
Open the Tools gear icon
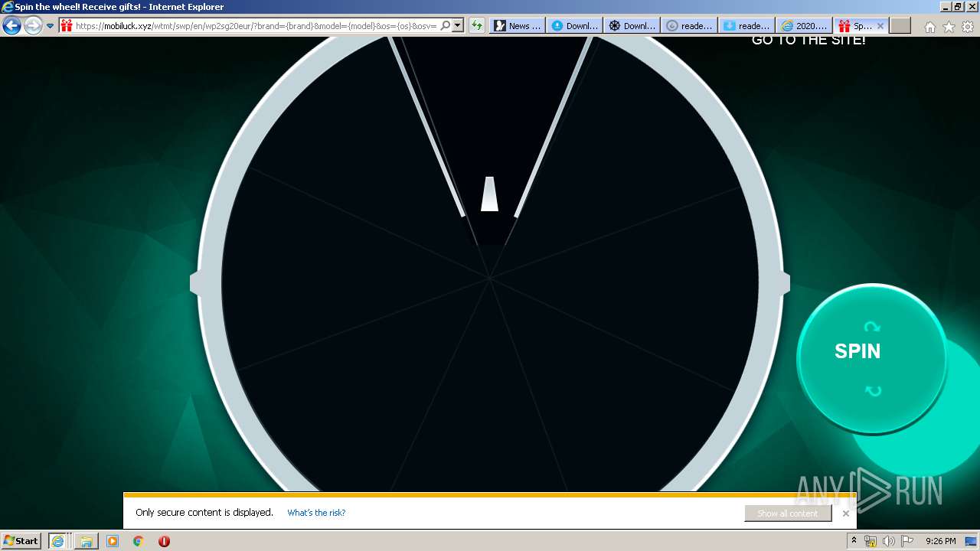tap(968, 27)
